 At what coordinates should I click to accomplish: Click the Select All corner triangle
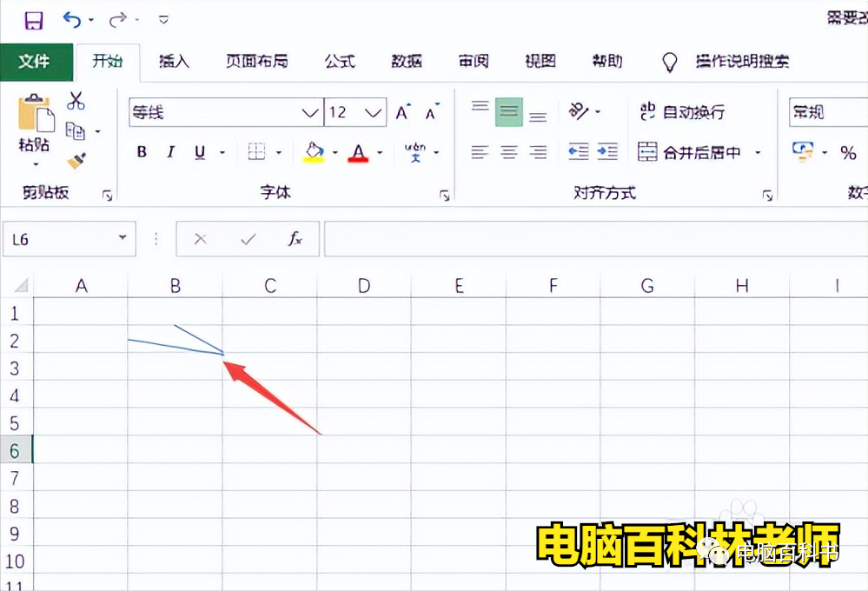tap(21, 285)
